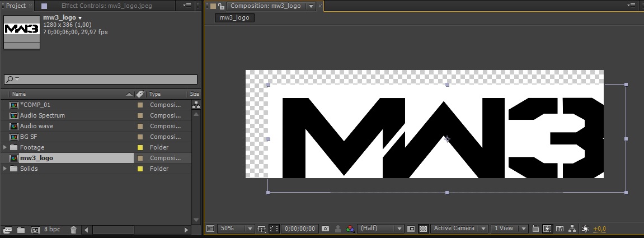
Task: Toggle pixel aspect ratio correction icon
Action: [x=535, y=228]
